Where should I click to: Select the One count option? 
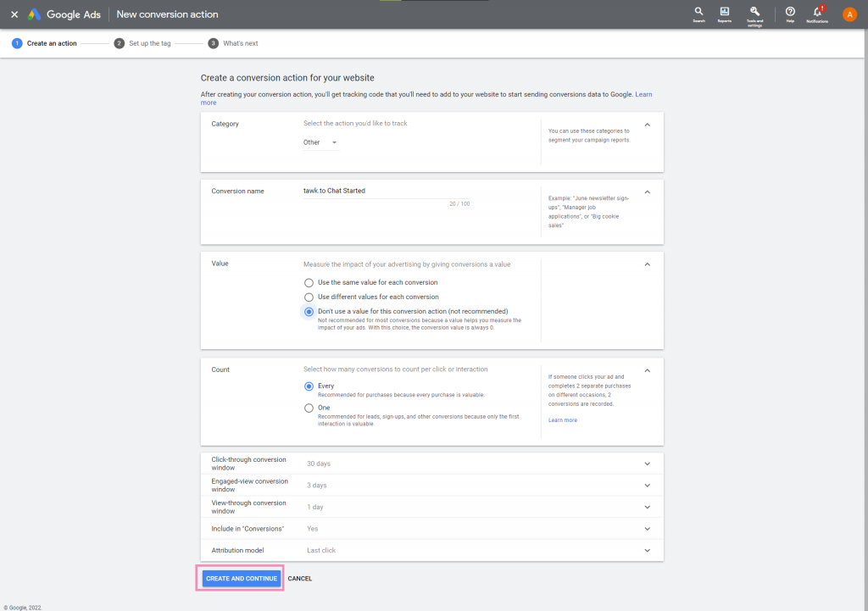[309, 408]
